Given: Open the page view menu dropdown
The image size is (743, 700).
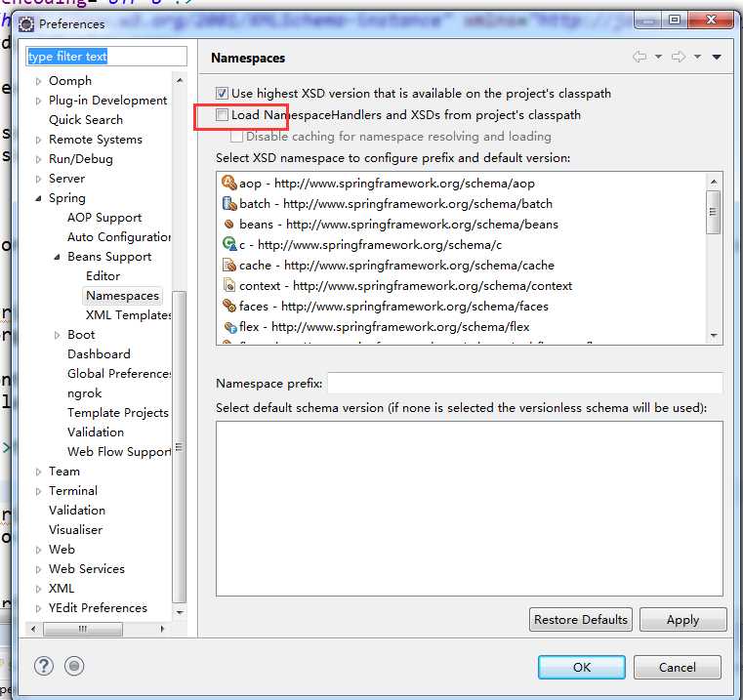Looking at the screenshot, I should (x=717, y=57).
